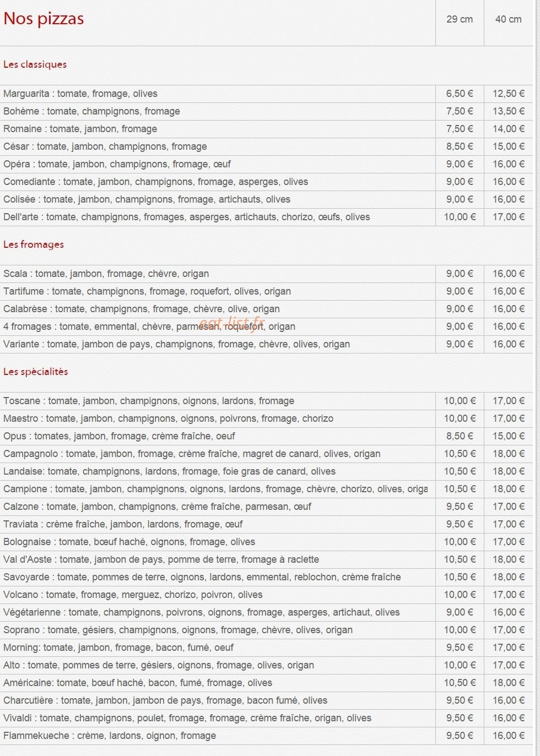The width and height of the screenshot is (540, 756).
Task: Click the 40 cm column header
Action: click(508, 19)
